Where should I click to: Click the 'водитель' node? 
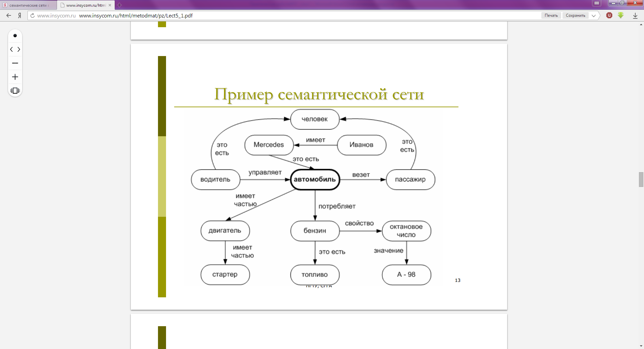pyautogui.click(x=216, y=180)
